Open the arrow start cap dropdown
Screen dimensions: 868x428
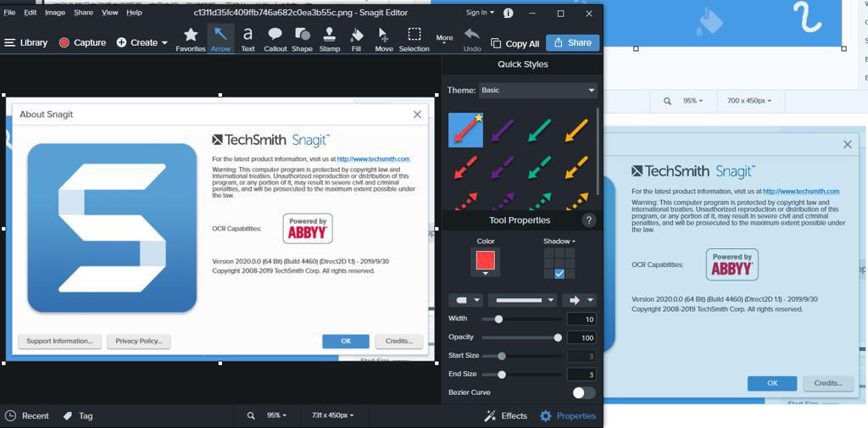(x=465, y=300)
